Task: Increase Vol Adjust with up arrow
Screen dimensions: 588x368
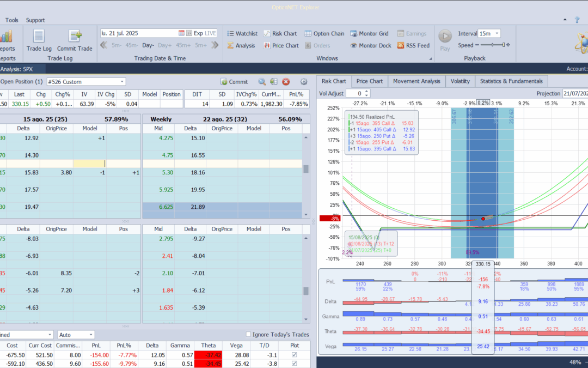Action: click(x=367, y=91)
